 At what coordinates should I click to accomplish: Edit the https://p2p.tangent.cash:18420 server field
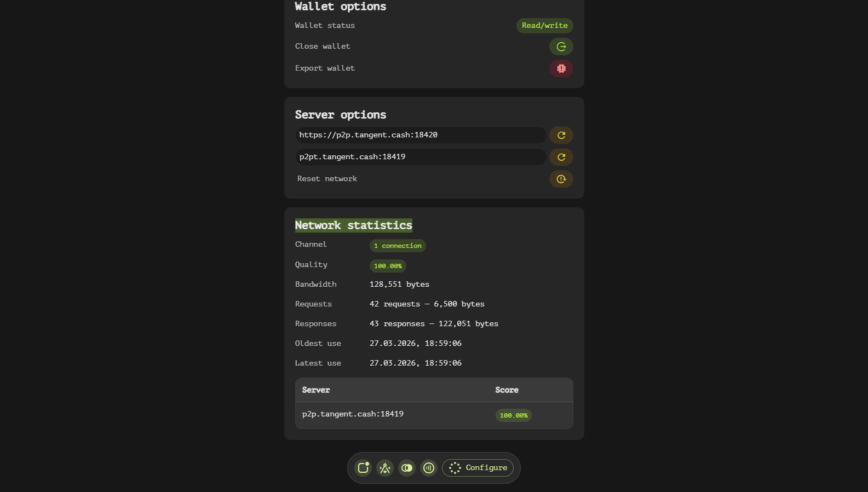click(420, 135)
